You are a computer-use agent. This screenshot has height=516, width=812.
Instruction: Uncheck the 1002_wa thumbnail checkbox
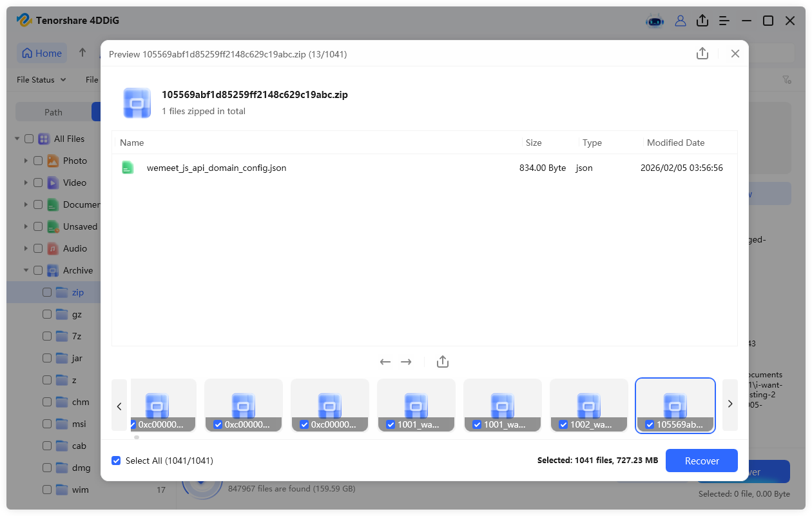[563, 424]
